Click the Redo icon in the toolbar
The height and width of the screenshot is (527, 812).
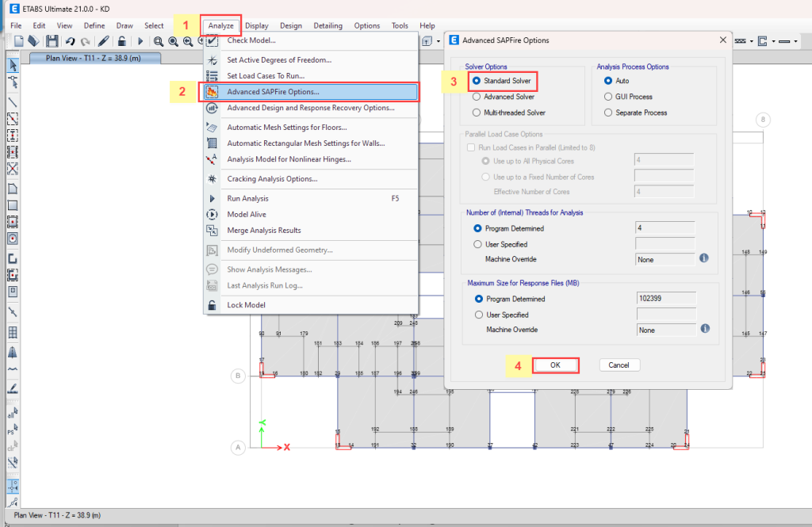[87, 41]
